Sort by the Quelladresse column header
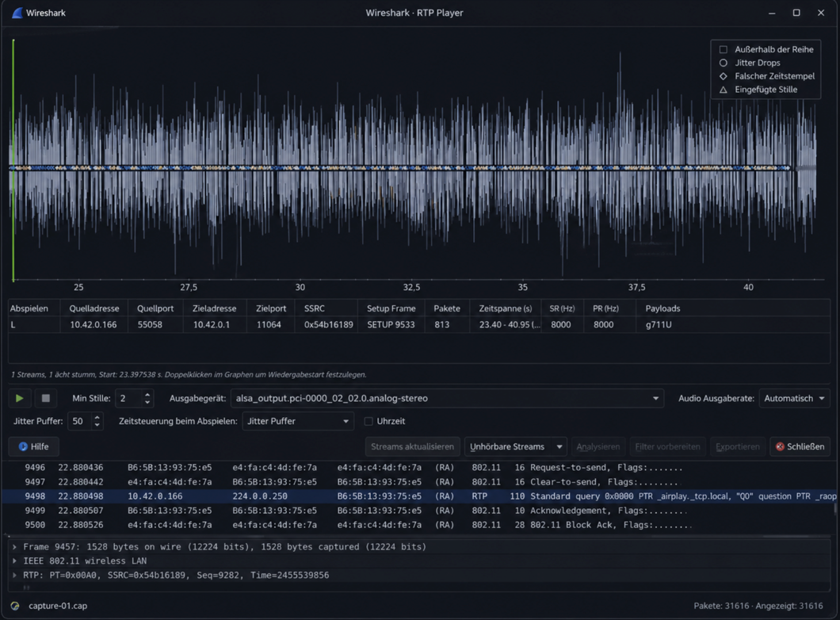840x620 pixels. pyautogui.click(x=94, y=308)
